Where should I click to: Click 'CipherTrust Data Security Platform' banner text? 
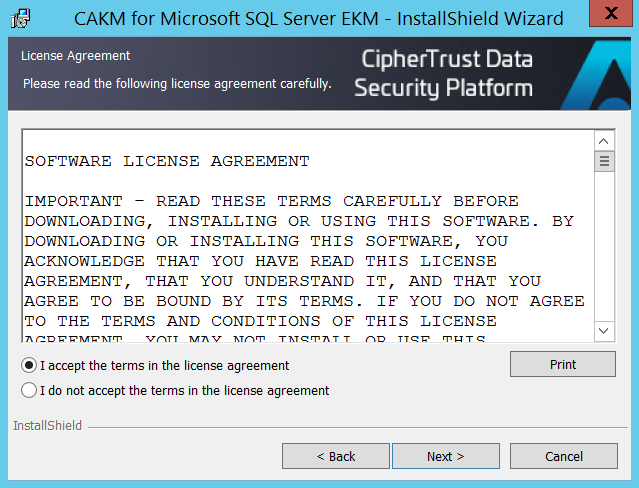(x=443, y=74)
